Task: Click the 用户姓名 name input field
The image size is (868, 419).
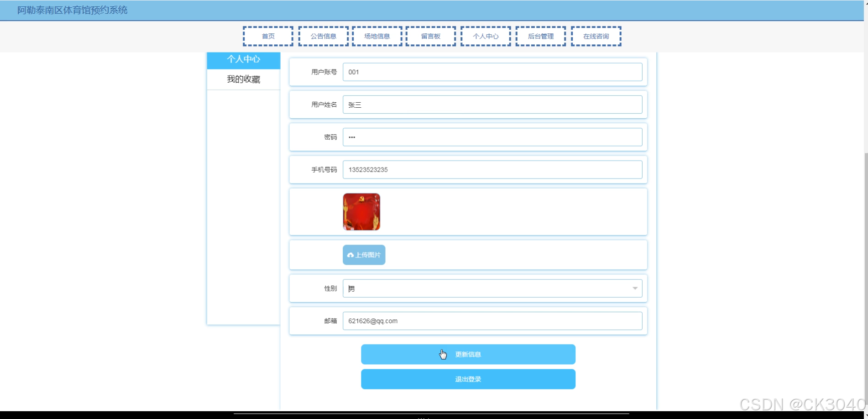Action: (492, 105)
